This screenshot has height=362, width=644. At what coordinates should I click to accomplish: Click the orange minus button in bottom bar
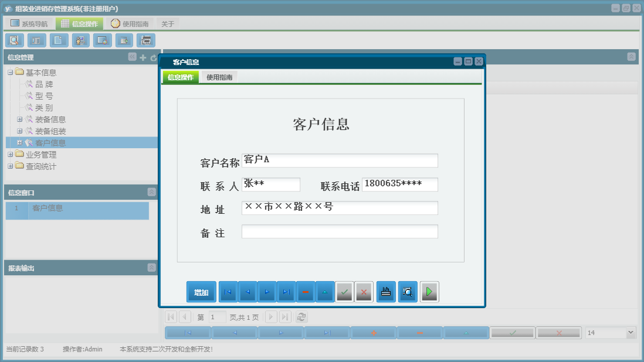point(420,333)
